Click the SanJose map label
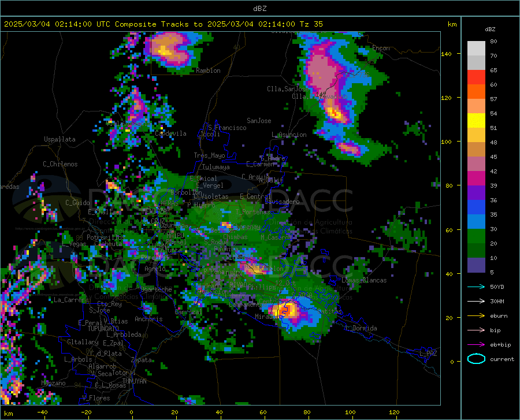520x420 pixels. tap(259, 121)
